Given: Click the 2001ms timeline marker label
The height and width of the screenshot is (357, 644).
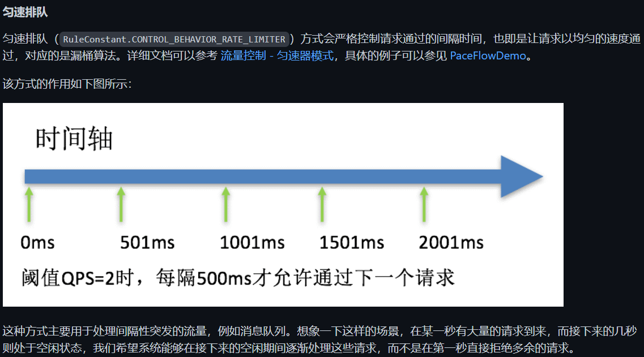Looking at the screenshot, I should point(452,243).
